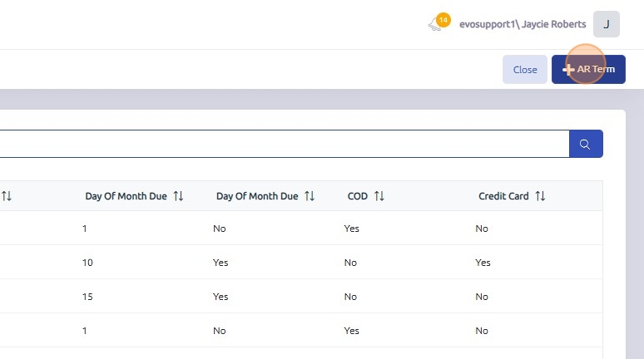
Task: Sort by the Credit Card column arrows
Action: coord(540,196)
